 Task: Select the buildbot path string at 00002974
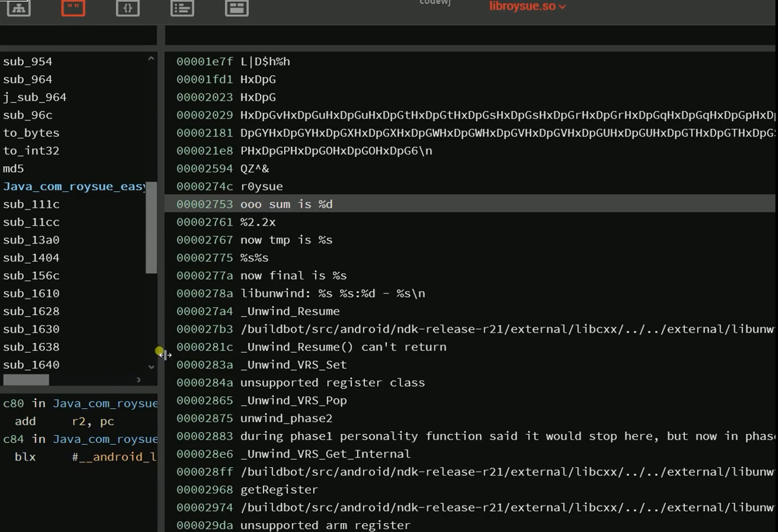point(469,508)
